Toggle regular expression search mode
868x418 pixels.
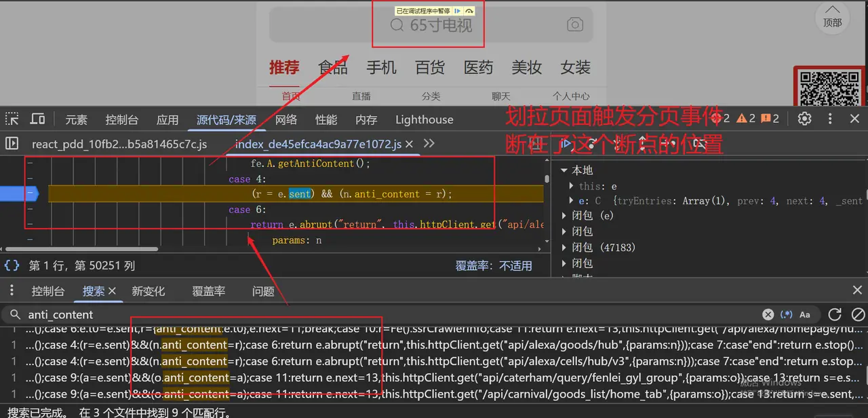(787, 314)
